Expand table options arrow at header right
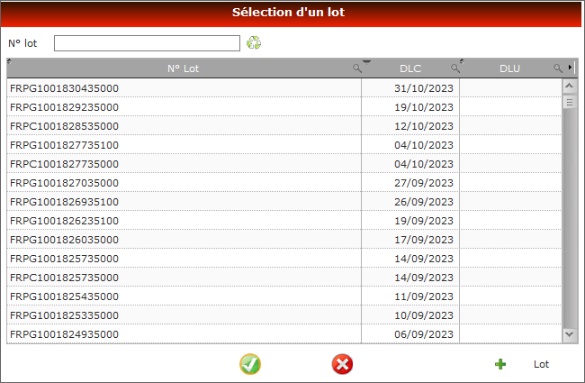 (570, 68)
